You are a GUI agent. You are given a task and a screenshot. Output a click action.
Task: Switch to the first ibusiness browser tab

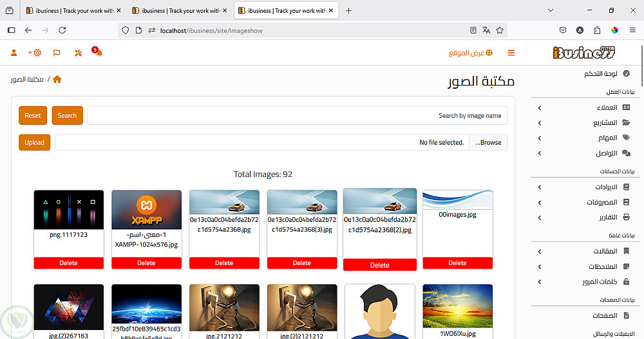74,11
